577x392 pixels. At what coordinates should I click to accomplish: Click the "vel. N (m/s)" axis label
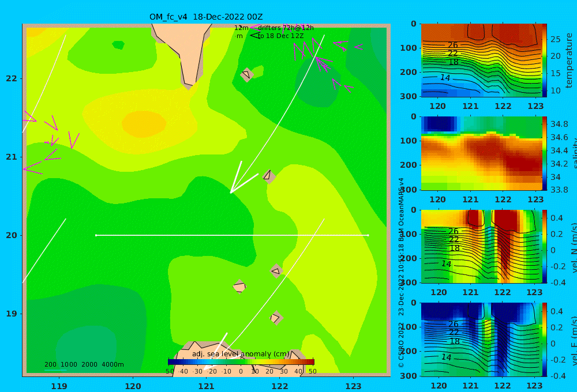point(574,247)
